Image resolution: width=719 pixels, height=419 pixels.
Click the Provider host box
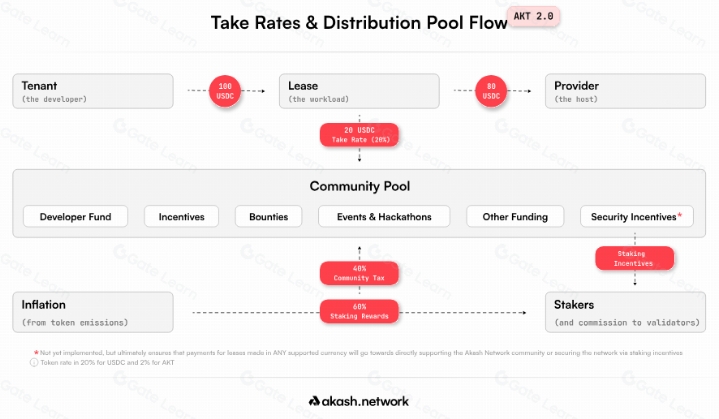[625, 91]
